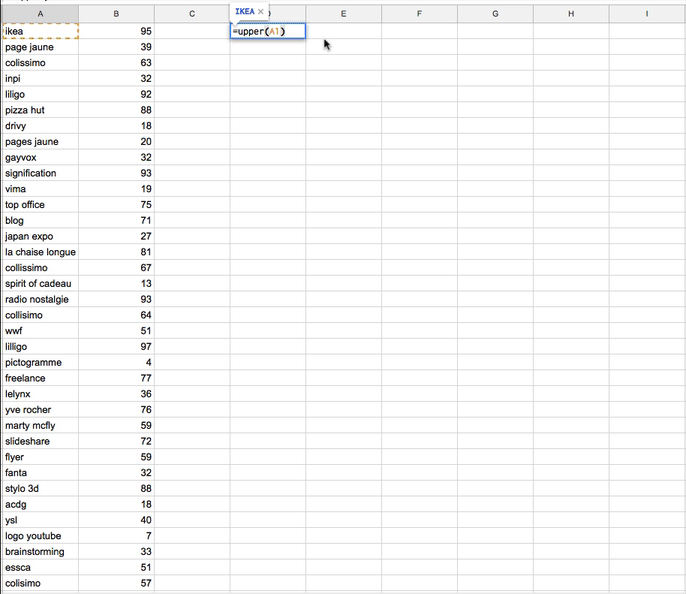
Task: Select column B header
Action: click(116, 14)
